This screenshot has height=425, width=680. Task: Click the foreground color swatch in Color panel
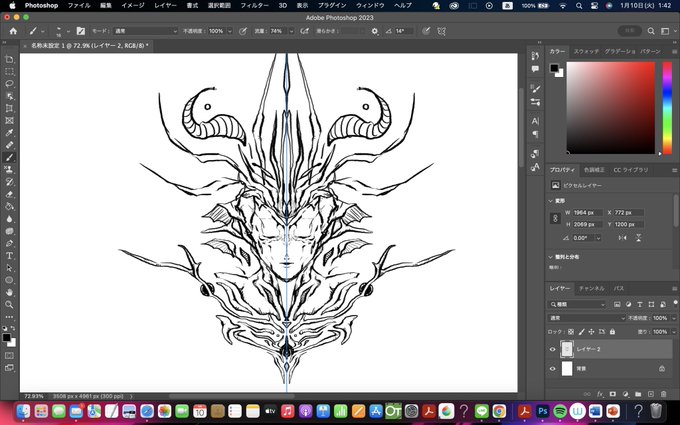(x=554, y=68)
